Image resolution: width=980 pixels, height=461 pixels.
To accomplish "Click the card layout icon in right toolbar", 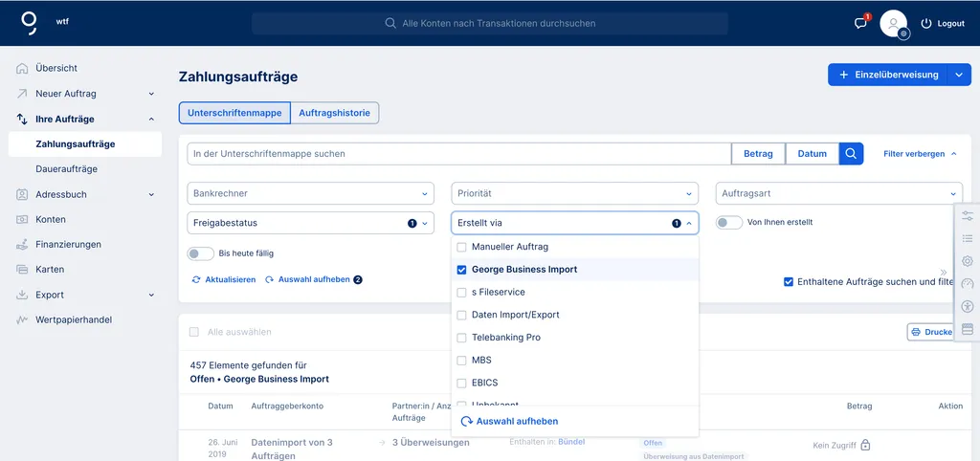I will pos(968,329).
